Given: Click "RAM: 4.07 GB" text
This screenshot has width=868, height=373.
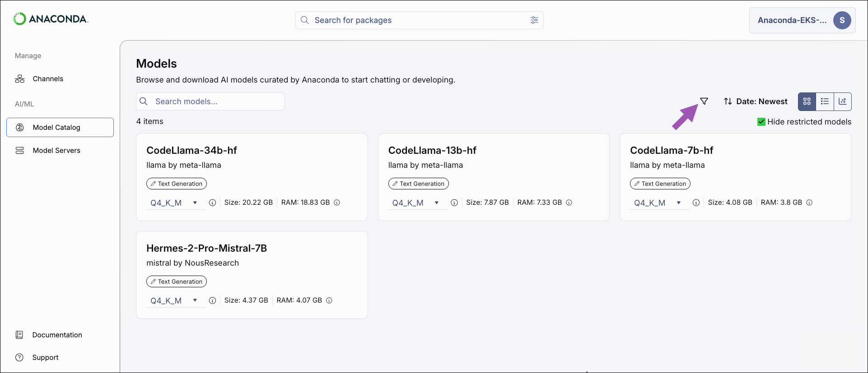Looking at the screenshot, I should 299,300.
